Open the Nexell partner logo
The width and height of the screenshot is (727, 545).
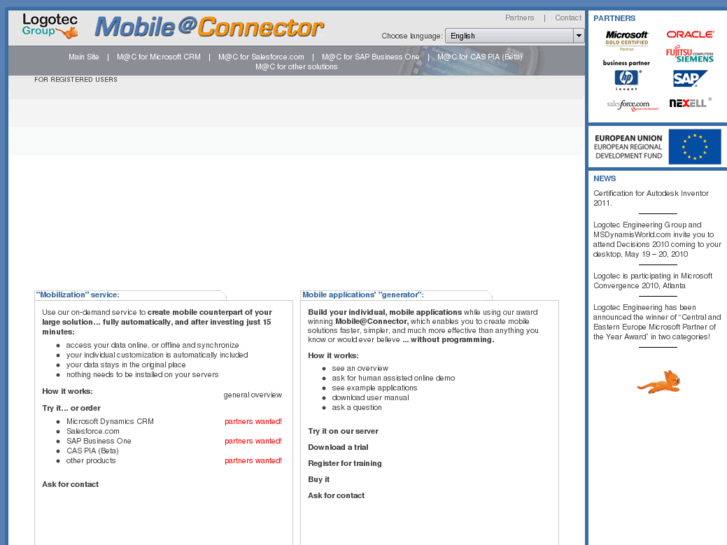pos(690,103)
